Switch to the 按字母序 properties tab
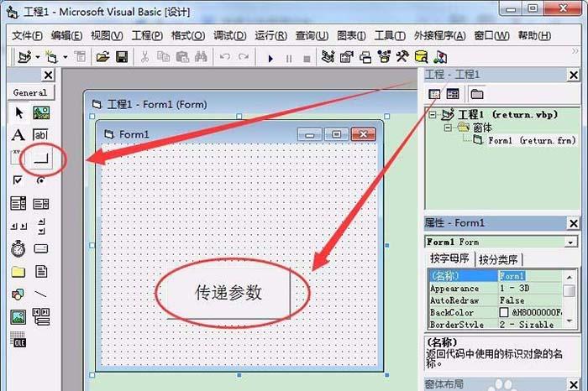Image resolution: width=588 pixels, height=391 pixels. [x=449, y=258]
